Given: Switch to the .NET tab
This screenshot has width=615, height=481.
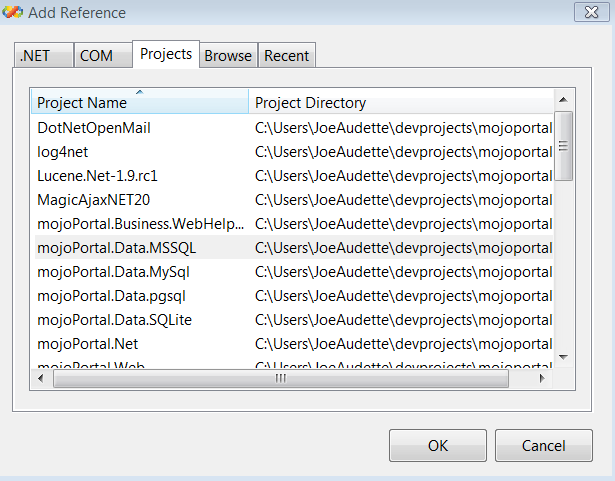Looking at the screenshot, I should point(44,56).
